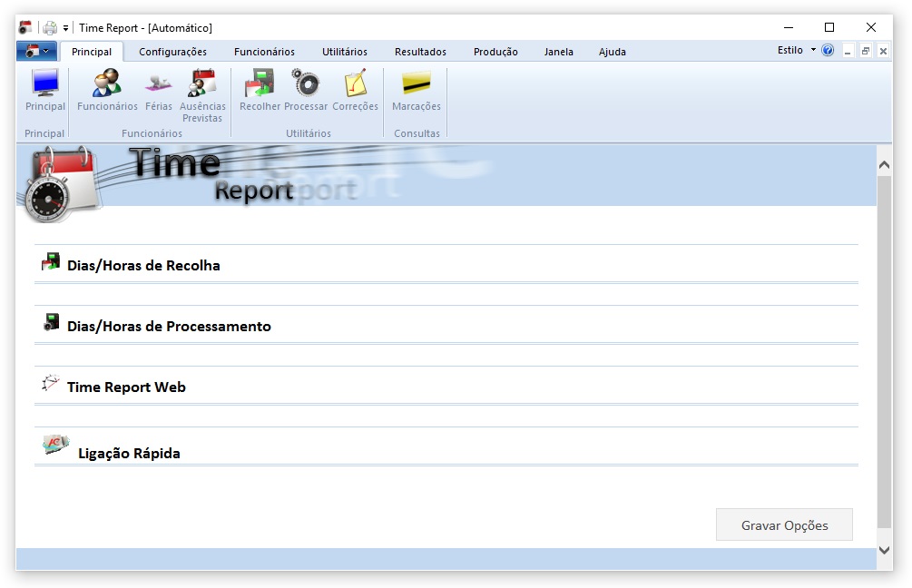Minimize the Time Report main window
This screenshot has width=912, height=588.
click(788, 27)
